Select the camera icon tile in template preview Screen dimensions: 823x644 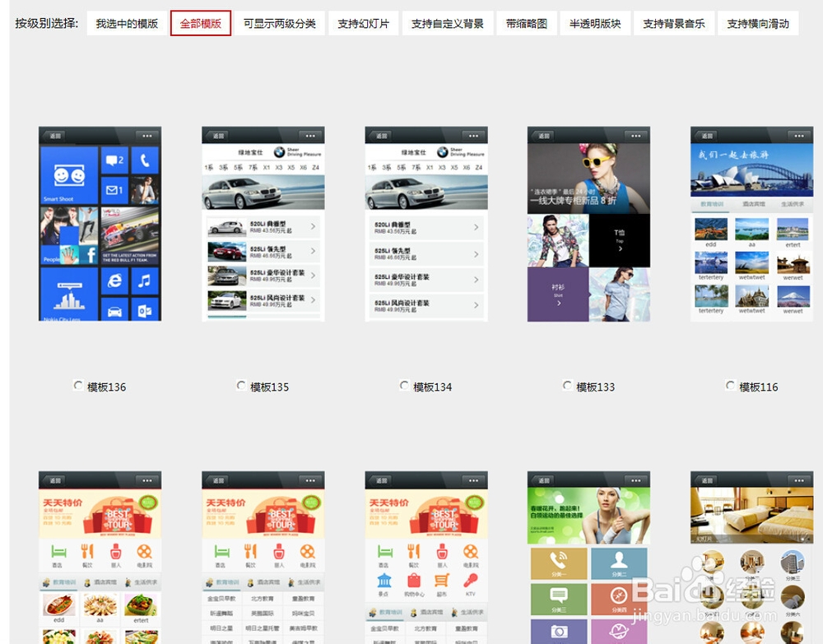560,631
